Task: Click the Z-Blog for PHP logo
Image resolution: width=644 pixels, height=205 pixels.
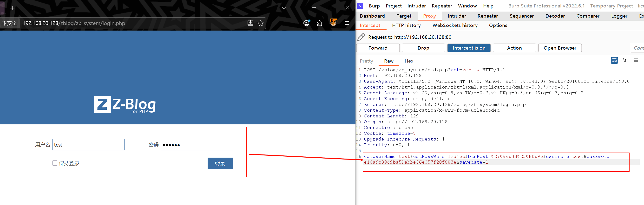Action: [125, 105]
